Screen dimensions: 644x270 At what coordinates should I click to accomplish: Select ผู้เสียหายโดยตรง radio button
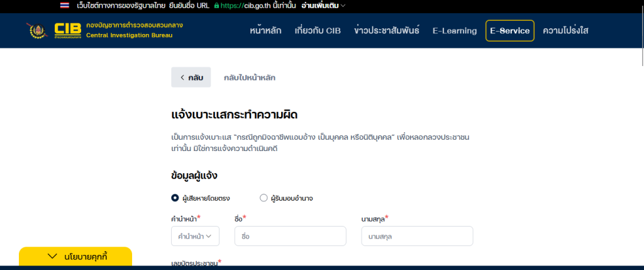pos(175,198)
